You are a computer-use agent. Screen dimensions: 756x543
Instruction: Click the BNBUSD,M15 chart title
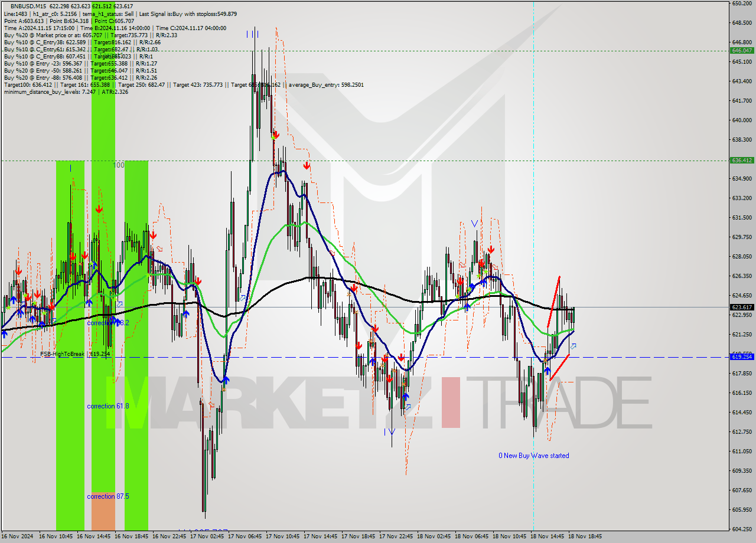pyautogui.click(x=28, y=6)
